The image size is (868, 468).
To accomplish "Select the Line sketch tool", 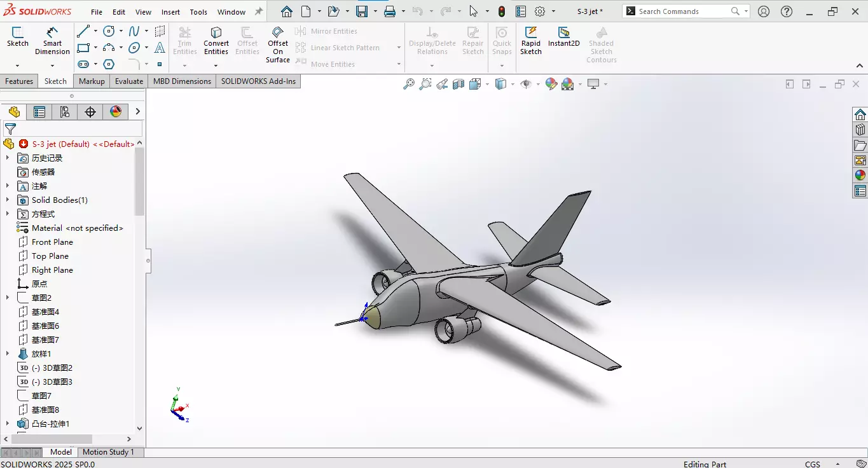I will coord(83,31).
